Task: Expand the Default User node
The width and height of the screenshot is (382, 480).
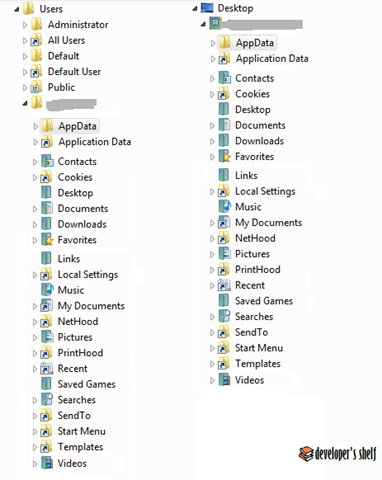Action: click(x=25, y=72)
